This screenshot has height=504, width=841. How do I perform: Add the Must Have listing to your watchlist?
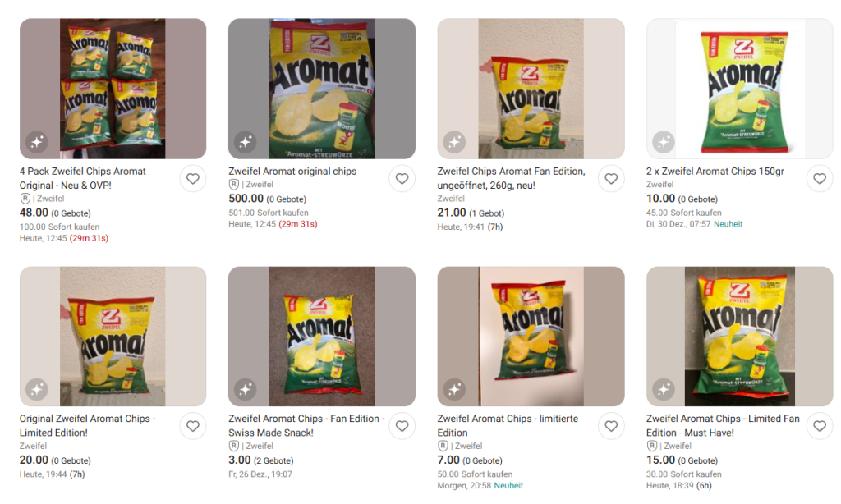pyautogui.click(x=820, y=426)
